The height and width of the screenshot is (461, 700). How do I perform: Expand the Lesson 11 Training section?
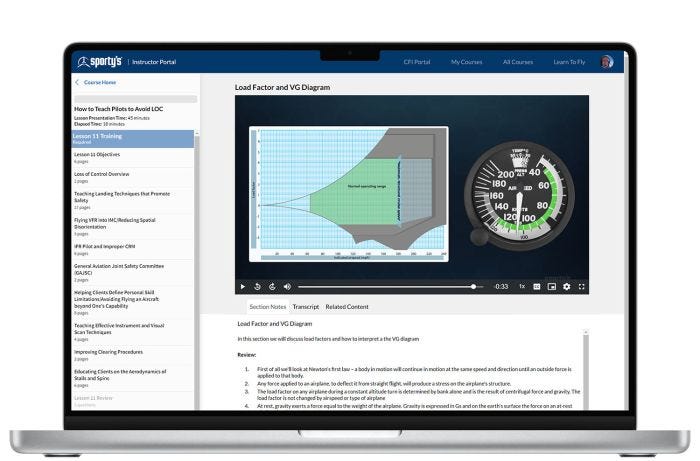coord(132,138)
